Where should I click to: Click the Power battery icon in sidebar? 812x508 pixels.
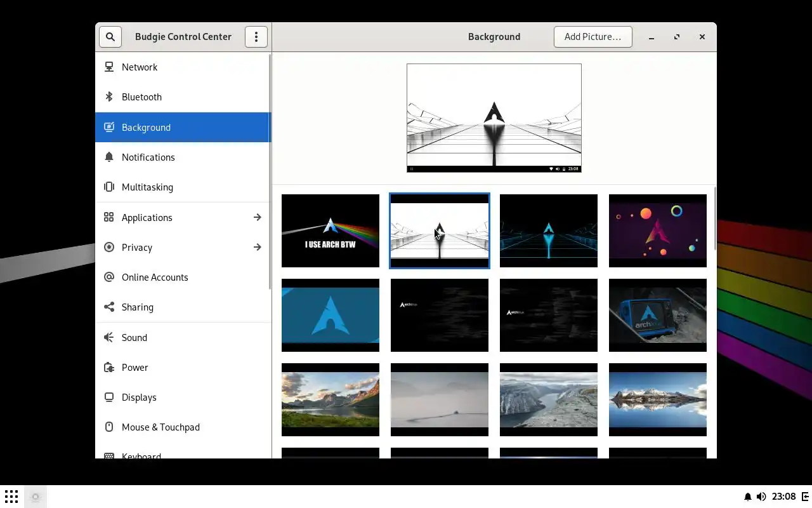click(109, 367)
